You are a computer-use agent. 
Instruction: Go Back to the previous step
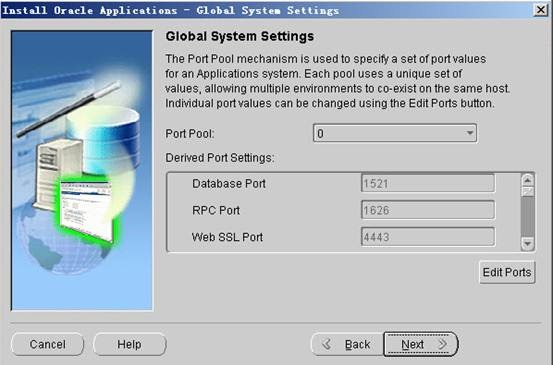(x=347, y=344)
